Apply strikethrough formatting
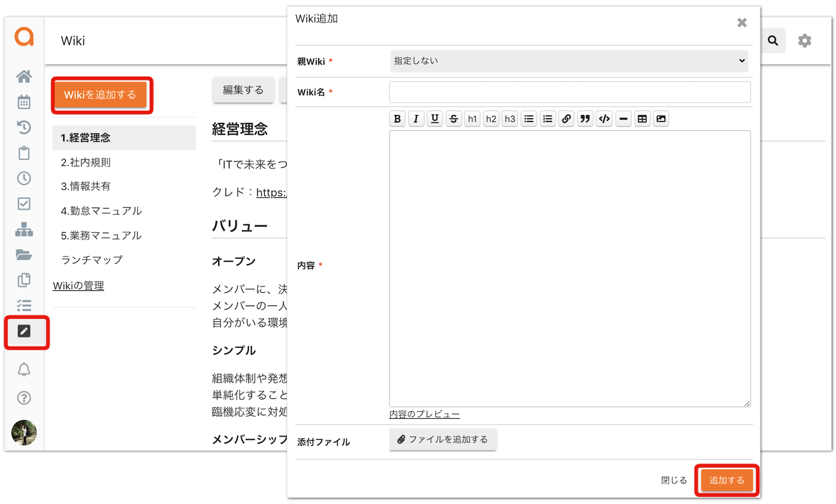 pyautogui.click(x=453, y=119)
